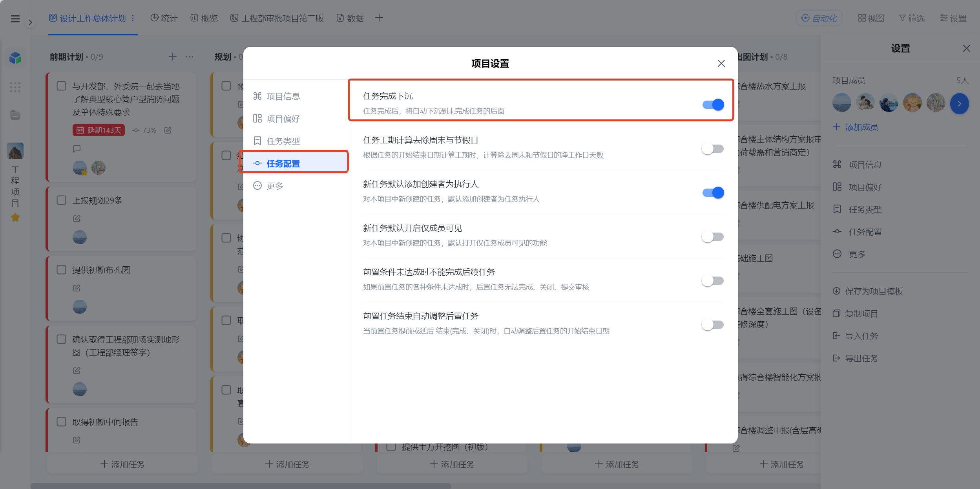Check the 取得初勘中间报告 task checkbox
Screen dimensions: 980x489
pyautogui.click(x=61, y=422)
